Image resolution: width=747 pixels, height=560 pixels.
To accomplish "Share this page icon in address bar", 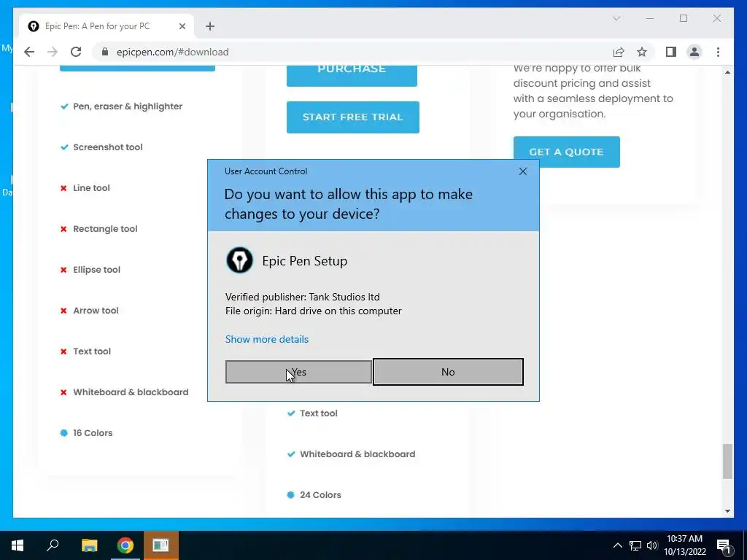I will click(x=619, y=52).
